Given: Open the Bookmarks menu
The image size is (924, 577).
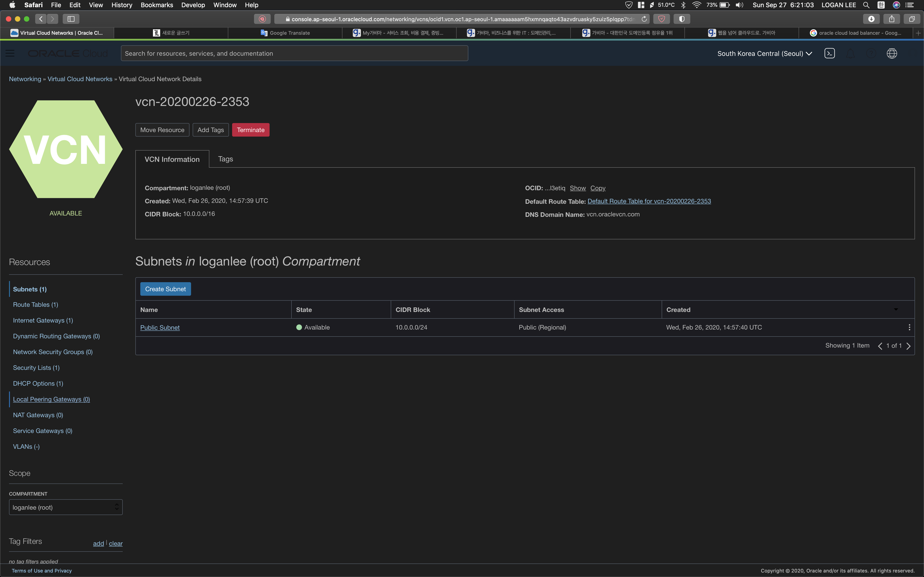Looking at the screenshot, I should [157, 5].
